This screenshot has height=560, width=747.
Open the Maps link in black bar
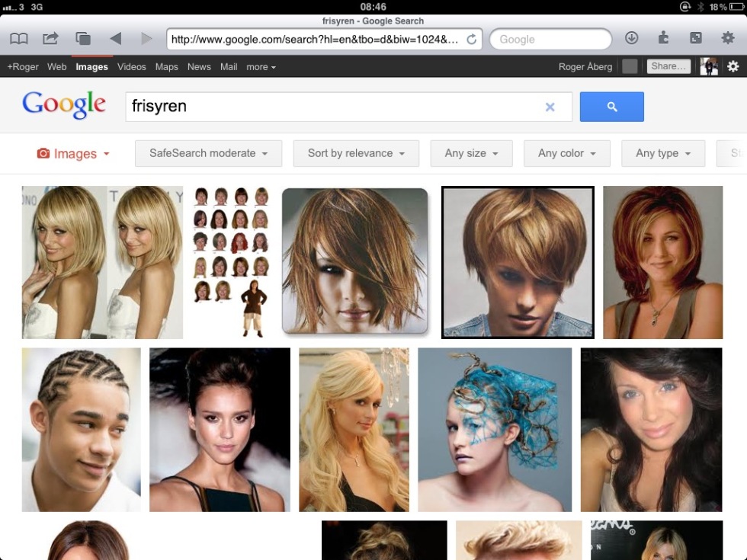pyautogui.click(x=166, y=67)
